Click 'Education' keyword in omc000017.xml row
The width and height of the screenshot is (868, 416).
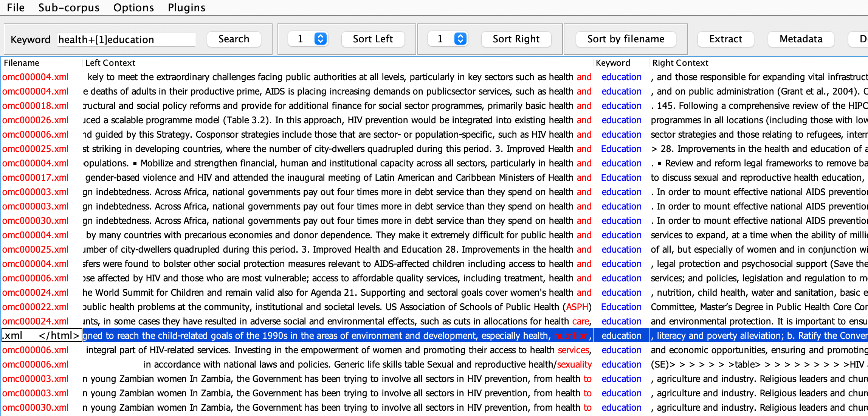pos(621,178)
